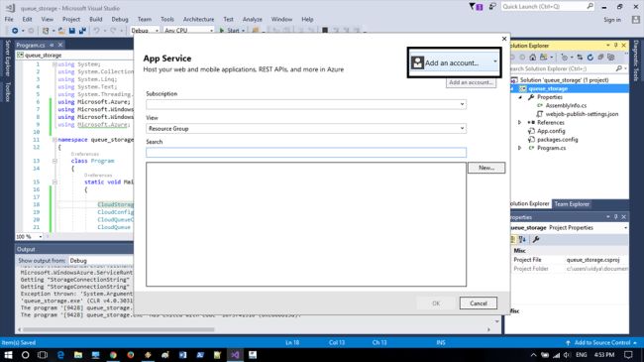The image size is (644, 362).
Task: Select AssemblyInfo.cs in Solution Explorer
Action: click(566, 106)
